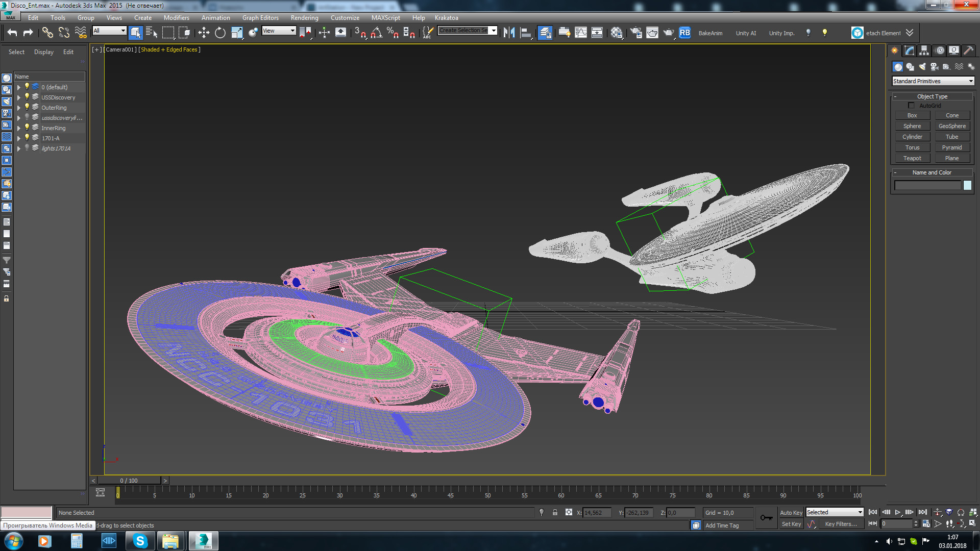Click the Redo arrow in the main toolbar

tap(29, 33)
